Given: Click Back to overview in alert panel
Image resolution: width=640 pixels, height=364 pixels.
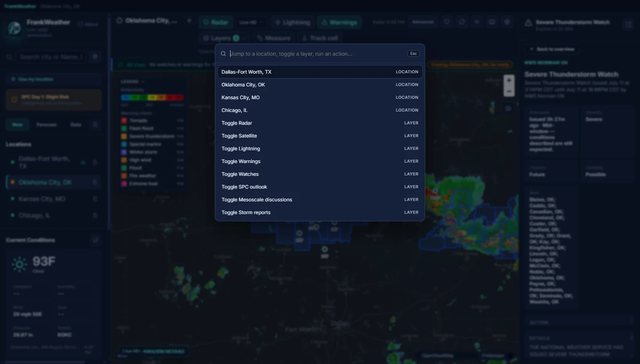Looking at the screenshot, I should (x=552, y=49).
